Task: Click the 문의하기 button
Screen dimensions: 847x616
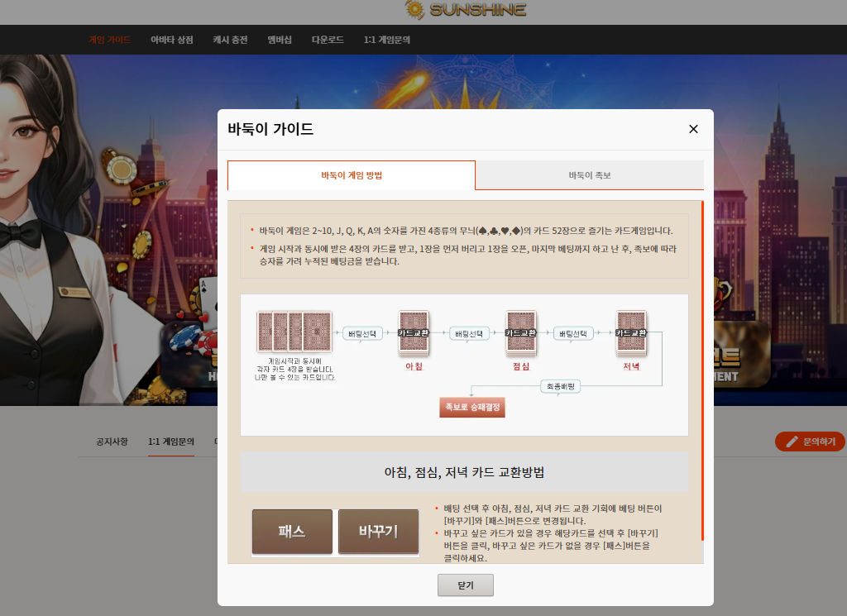Action: pos(811,442)
